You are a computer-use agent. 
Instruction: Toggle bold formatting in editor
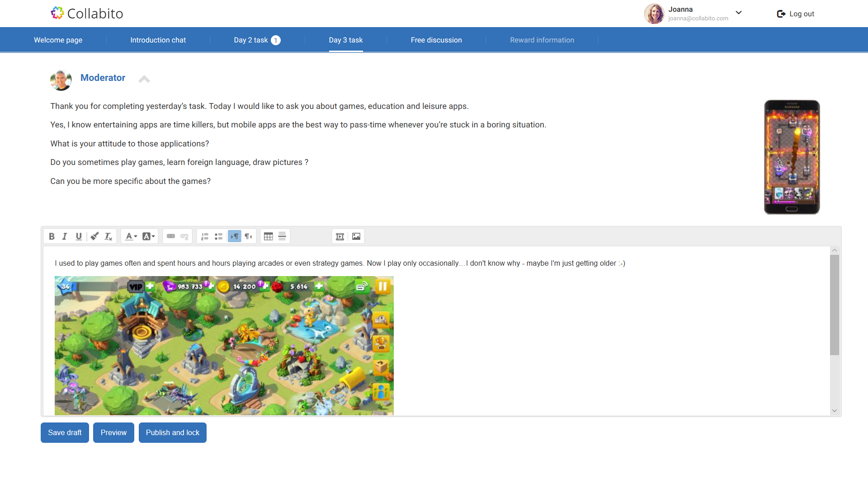pyautogui.click(x=52, y=236)
